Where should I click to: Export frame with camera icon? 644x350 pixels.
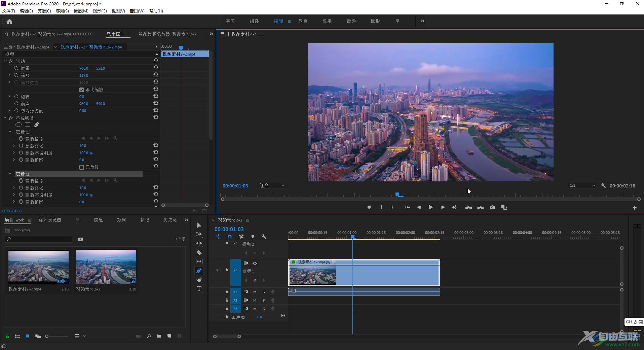tap(492, 207)
